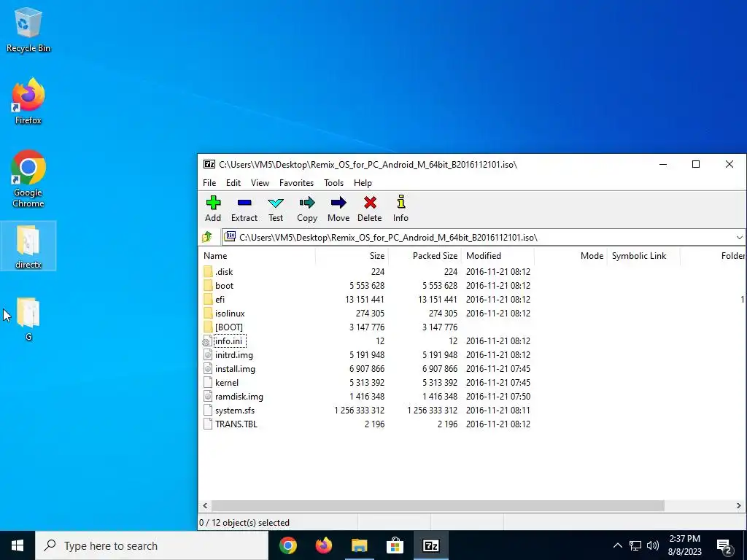Viewport: 747px width, 560px height.
Task: Sort by the Modified column header
Action: [x=498, y=256]
